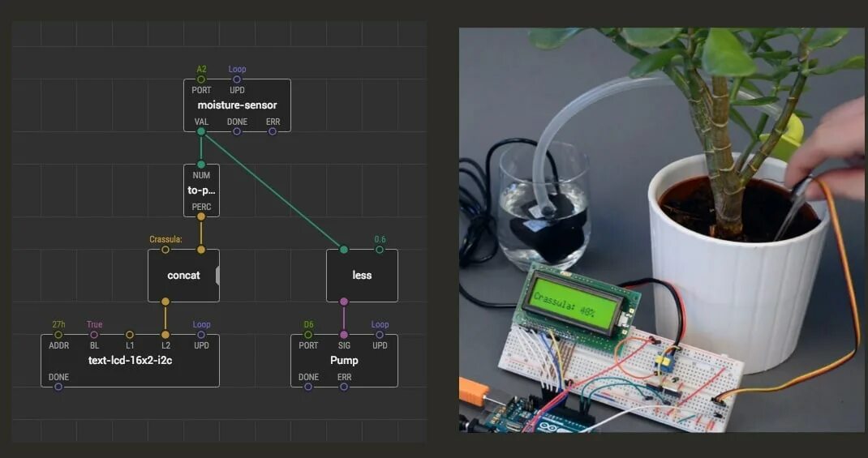Click concat's second input pin linked to PERC
The width and height of the screenshot is (868, 458).
click(201, 250)
